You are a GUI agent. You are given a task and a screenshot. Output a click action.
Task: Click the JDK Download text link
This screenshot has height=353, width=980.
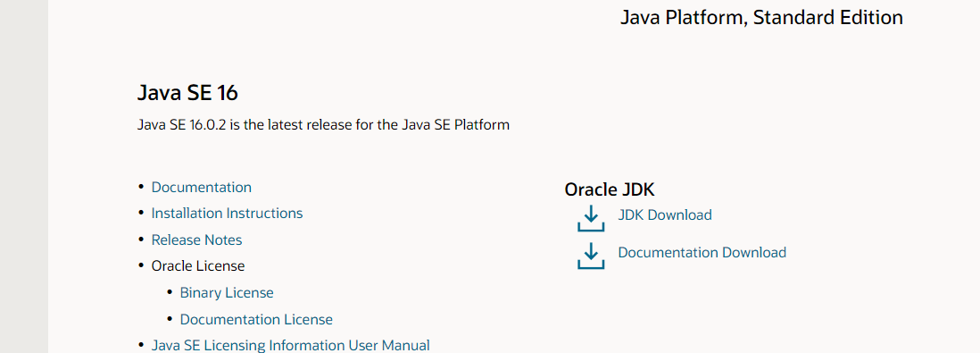click(665, 214)
